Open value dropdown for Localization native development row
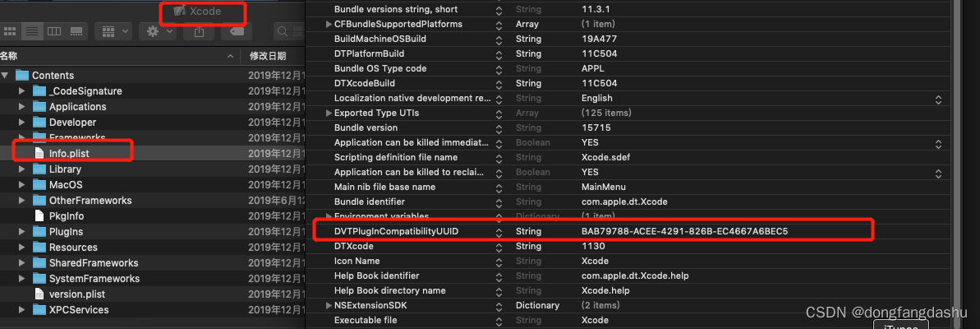Screen dimensions: 980x329 click(938, 99)
